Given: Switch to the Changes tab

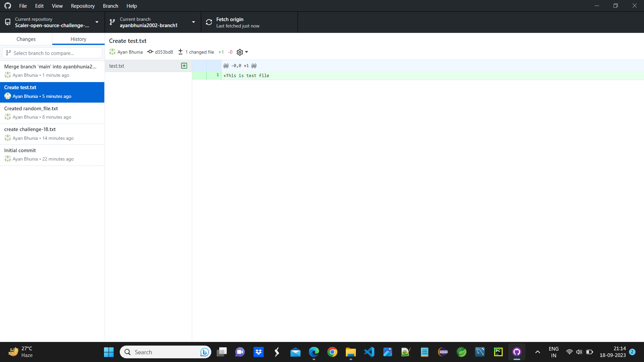Looking at the screenshot, I should pyautogui.click(x=26, y=39).
